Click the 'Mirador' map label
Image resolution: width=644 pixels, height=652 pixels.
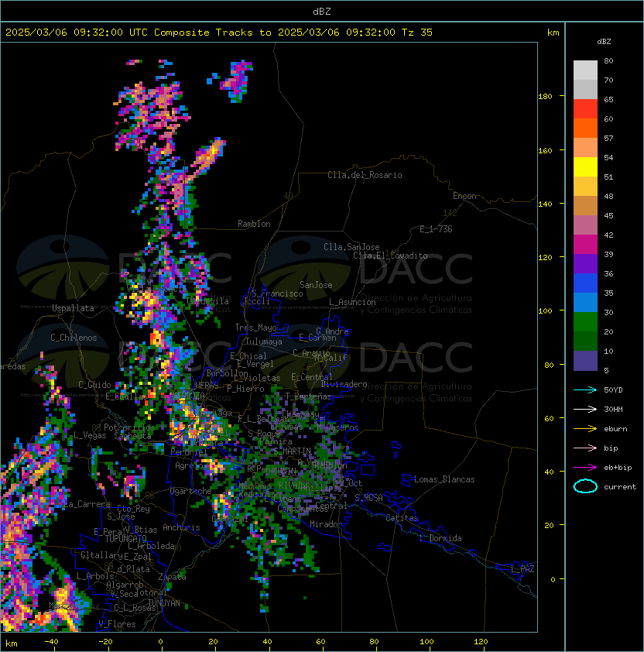tap(326, 524)
